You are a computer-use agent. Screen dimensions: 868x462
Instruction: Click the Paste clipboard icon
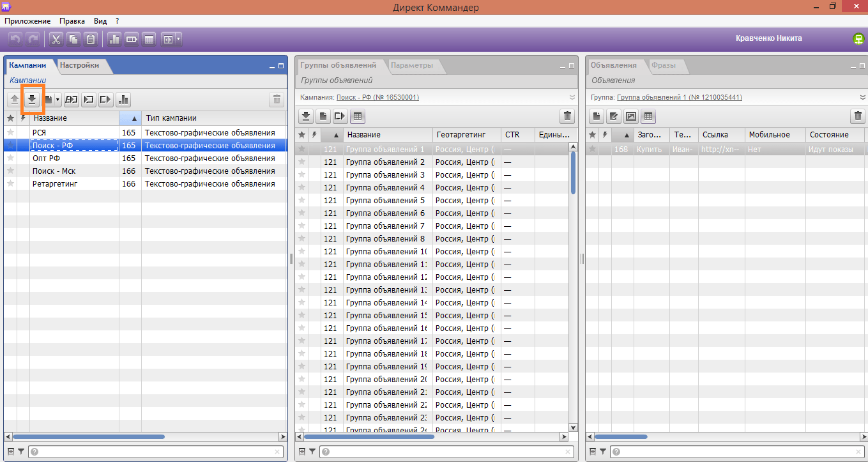[91, 40]
